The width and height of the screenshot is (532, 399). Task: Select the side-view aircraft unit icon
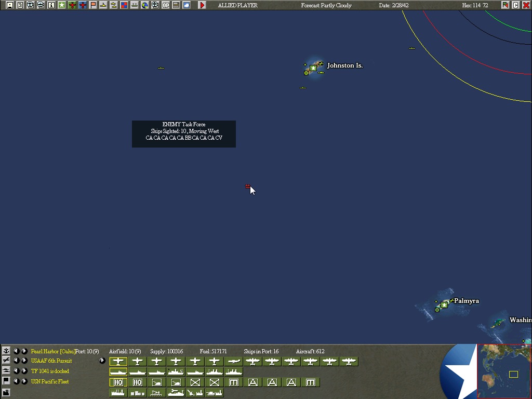tap(234, 362)
